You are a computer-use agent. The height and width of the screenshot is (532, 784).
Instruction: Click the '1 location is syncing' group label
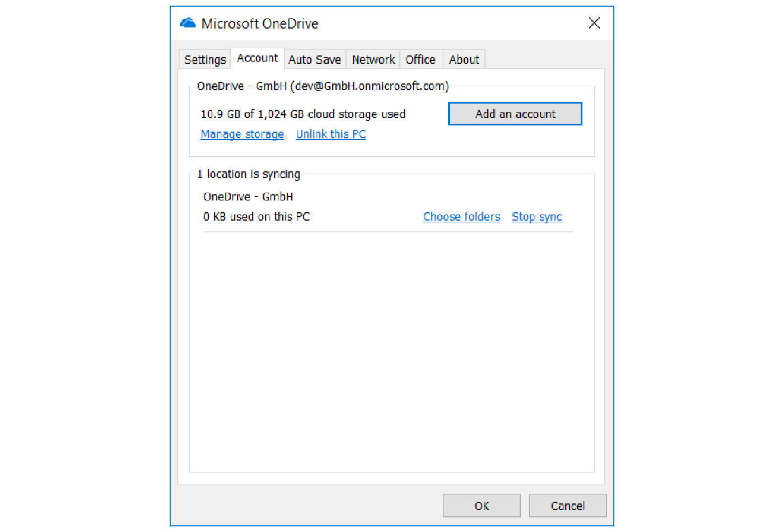249,174
